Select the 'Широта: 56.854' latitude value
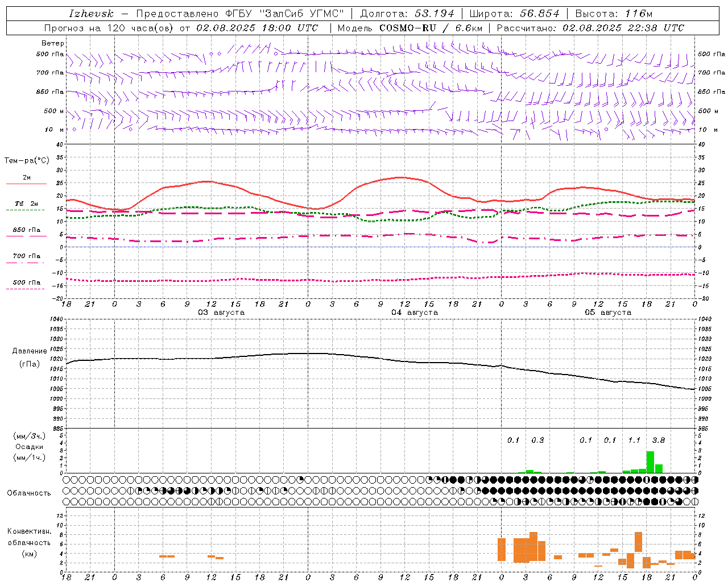 pos(514,14)
